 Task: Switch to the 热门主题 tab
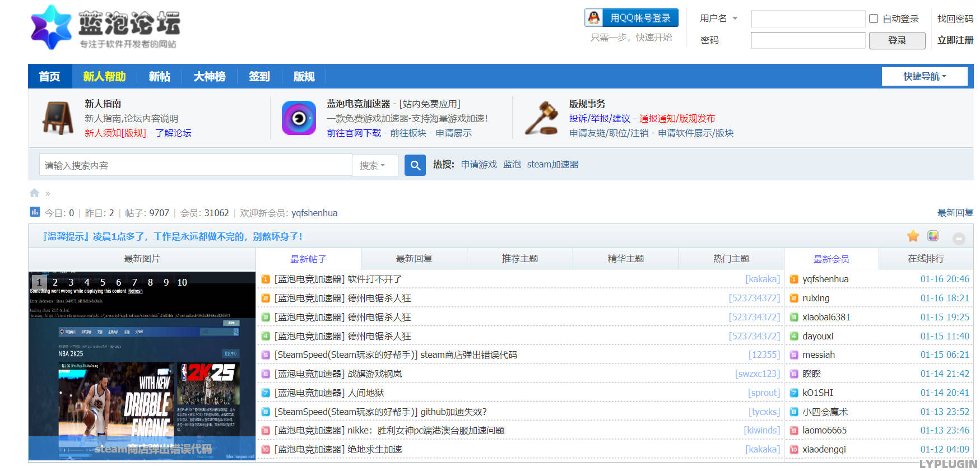[731, 259]
